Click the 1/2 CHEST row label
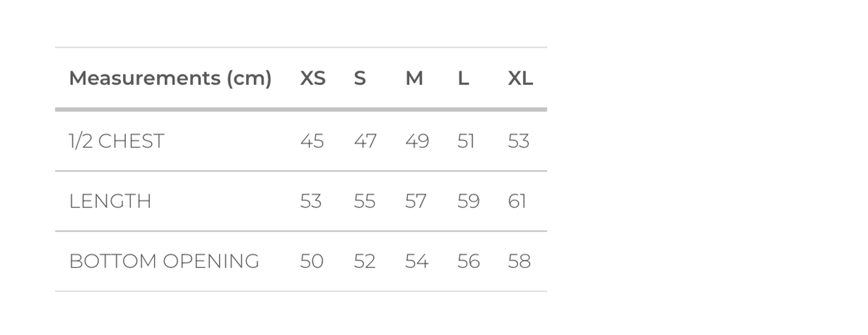The image size is (868, 335). coord(116,141)
